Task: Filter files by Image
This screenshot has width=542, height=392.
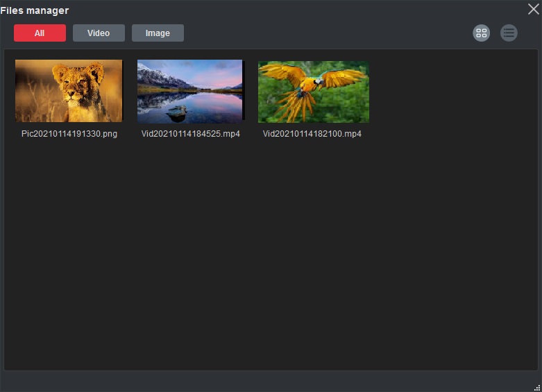Action: (158, 33)
